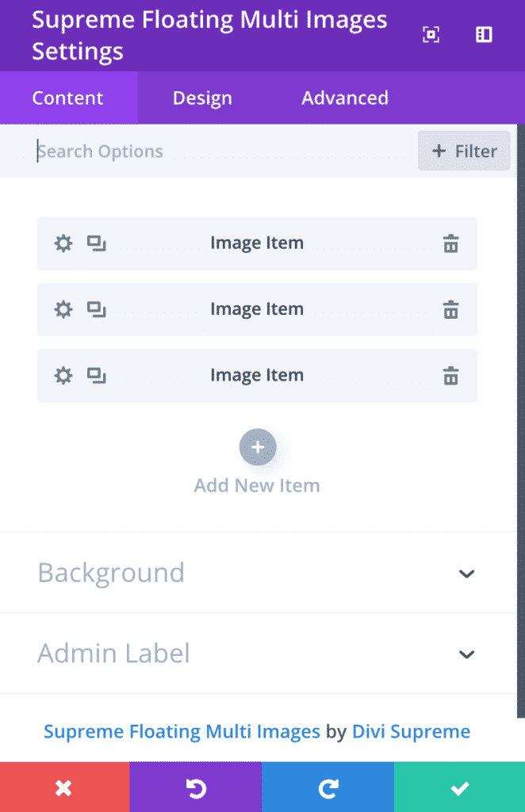Delete the third Image Item
525x812 pixels.
coord(450,375)
